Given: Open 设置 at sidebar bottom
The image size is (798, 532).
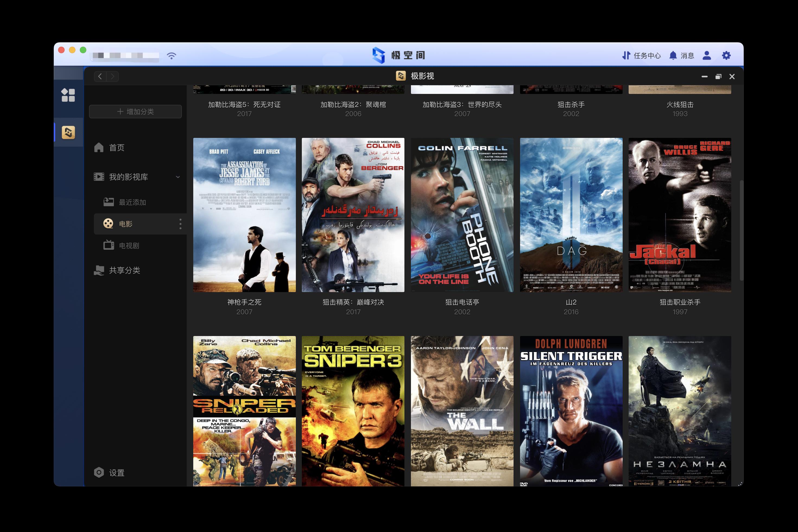Looking at the screenshot, I should click(x=116, y=473).
